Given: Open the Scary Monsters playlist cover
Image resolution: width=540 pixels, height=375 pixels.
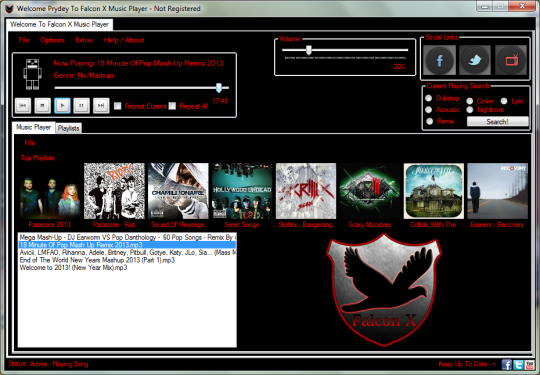Looking at the screenshot, I should 370,191.
